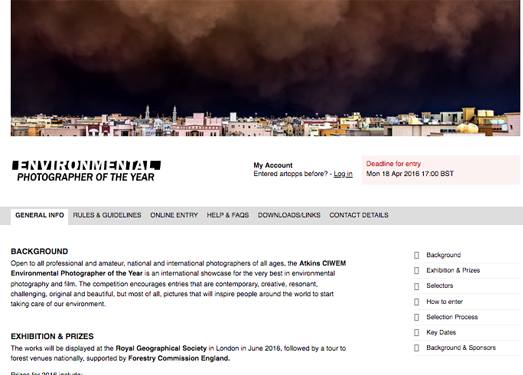The height and width of the screenshot is (375, 523).
Task: Jump to Exhibition & Prizes sidebar link
Action: point(453,270)
